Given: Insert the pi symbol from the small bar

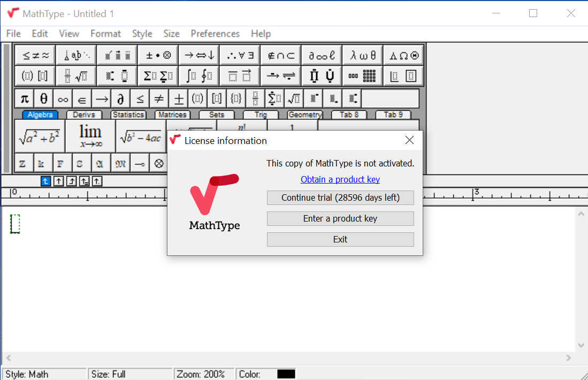Looking at the screenshot, I should coord(25,98).
